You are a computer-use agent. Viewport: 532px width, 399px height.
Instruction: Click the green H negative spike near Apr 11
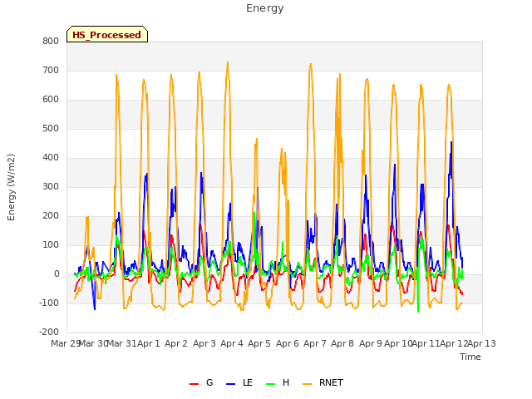418,312
